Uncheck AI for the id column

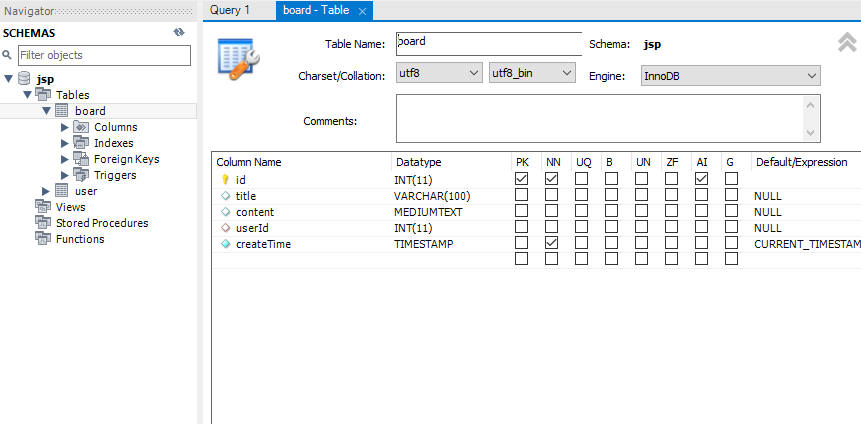[701, 178]
